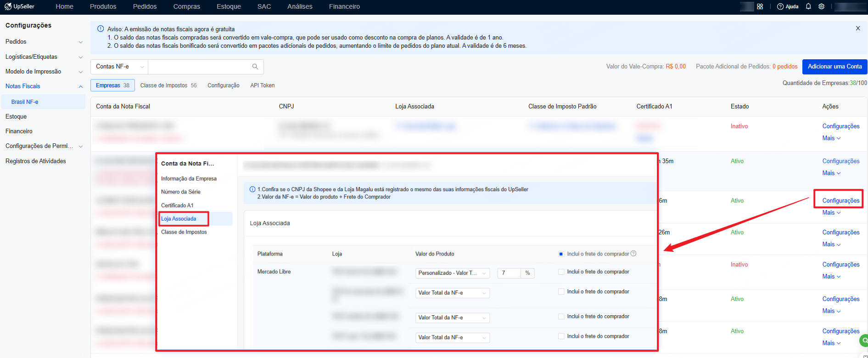Click 'Adicionar uma Conta' button

click(834, 67)
